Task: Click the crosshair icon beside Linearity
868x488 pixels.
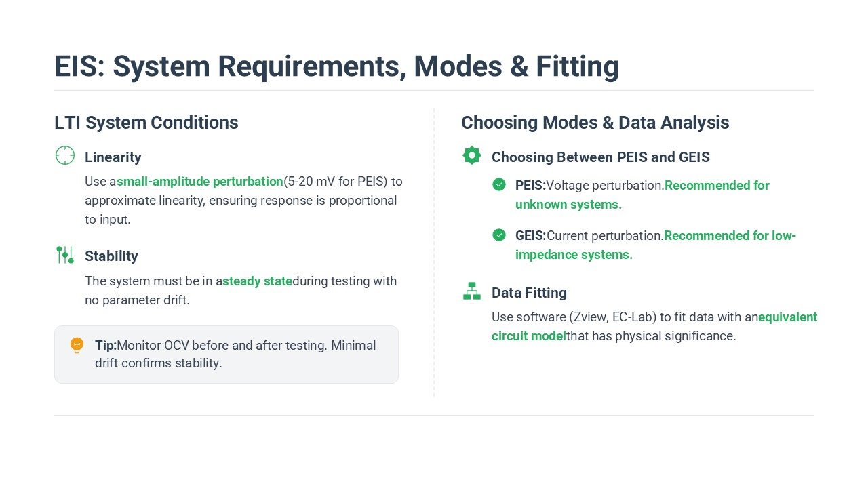Action: [x=65, y=155]
